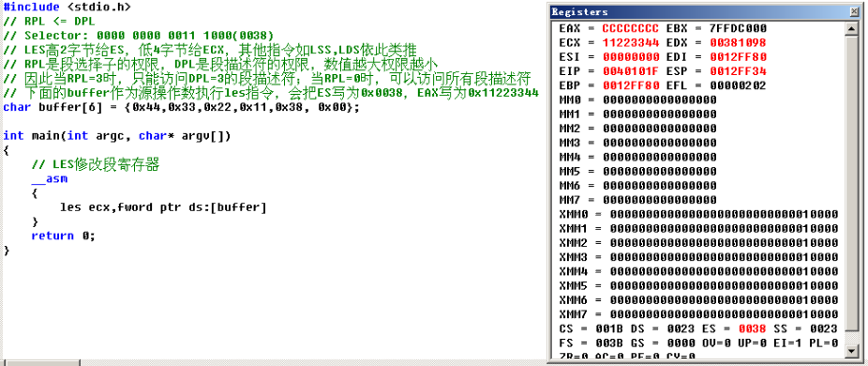Click the LES修改段寄存器 comment
This screenshot has height=366, width=868.
click(x=96, y=165)
